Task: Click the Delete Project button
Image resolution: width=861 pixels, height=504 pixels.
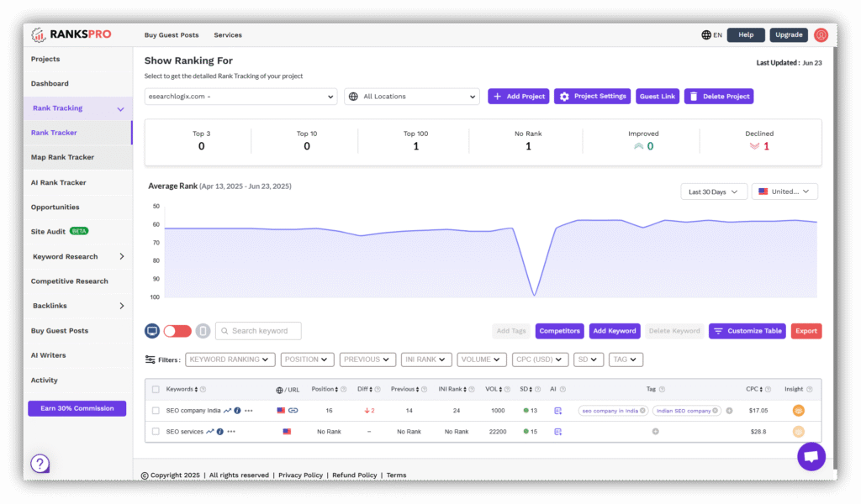Action: pos(719,97)
